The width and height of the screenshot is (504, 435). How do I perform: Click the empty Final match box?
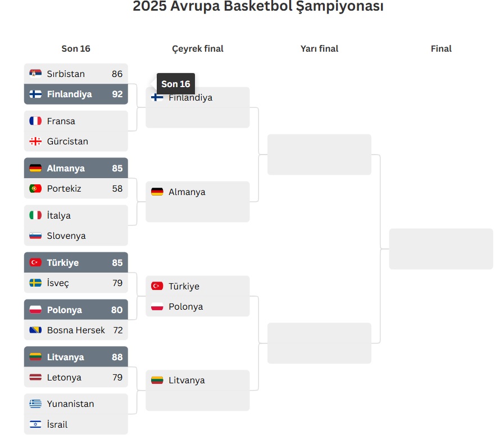pyautogui.click(x=441, y=249)
